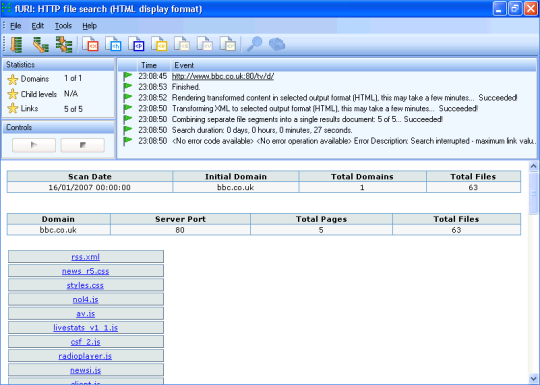Click the results vertical scrollbar thumb
The image size is (540, 385).
533,193
